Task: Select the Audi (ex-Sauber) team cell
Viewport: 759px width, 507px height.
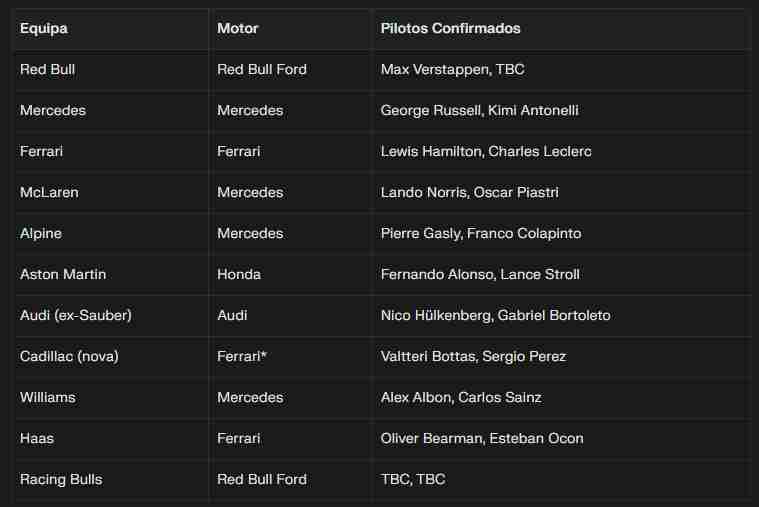Action: pyautogui.click(x=76, y=316)
